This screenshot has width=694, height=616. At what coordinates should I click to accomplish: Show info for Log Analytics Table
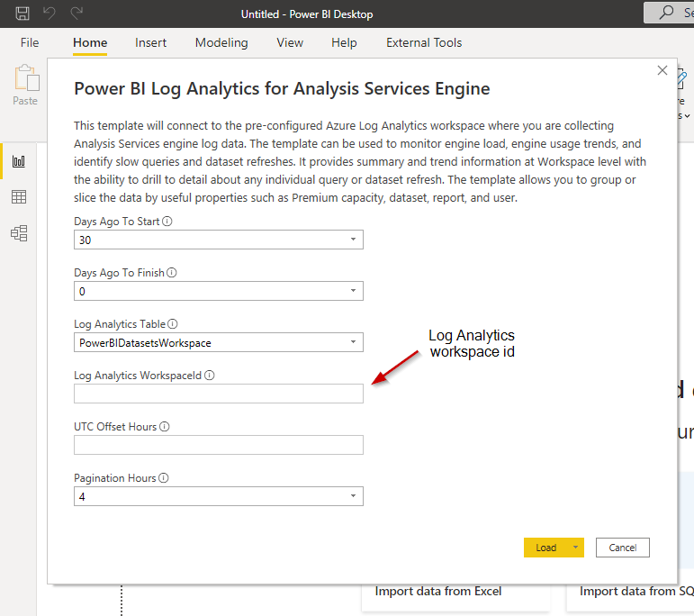pos(173,323)
